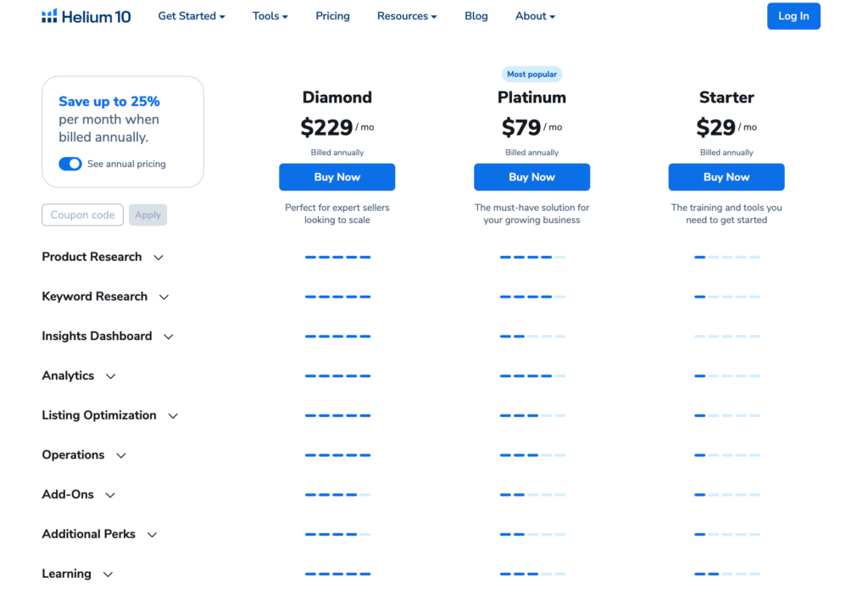Expand the Add-Ons section

point(79,494)
